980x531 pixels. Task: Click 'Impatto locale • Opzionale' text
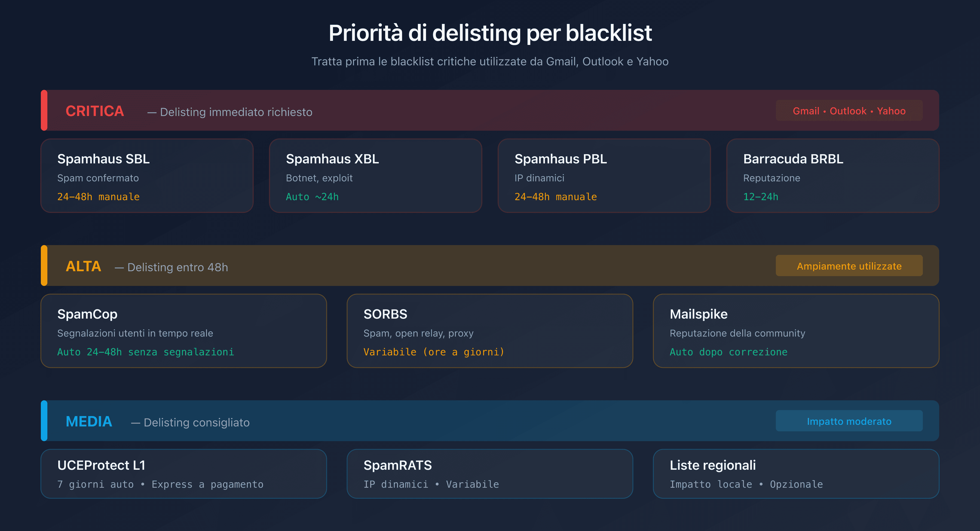pos(746,484)
